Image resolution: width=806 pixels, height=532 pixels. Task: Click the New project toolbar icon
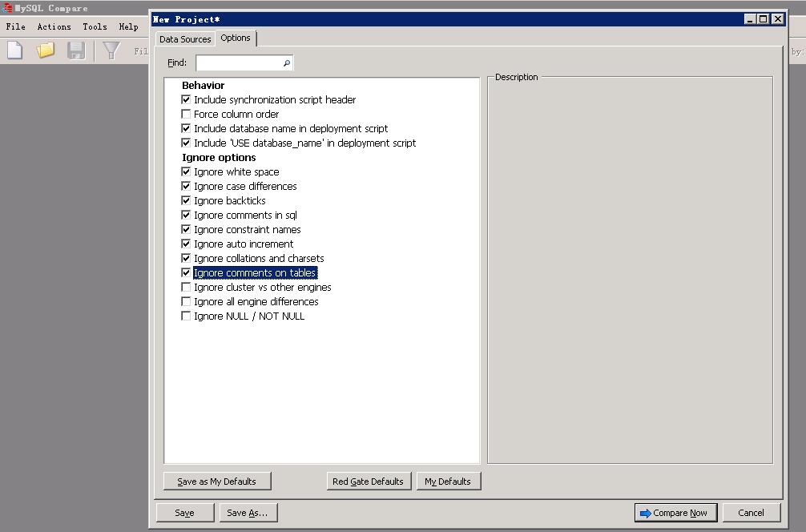click(14, 50)
